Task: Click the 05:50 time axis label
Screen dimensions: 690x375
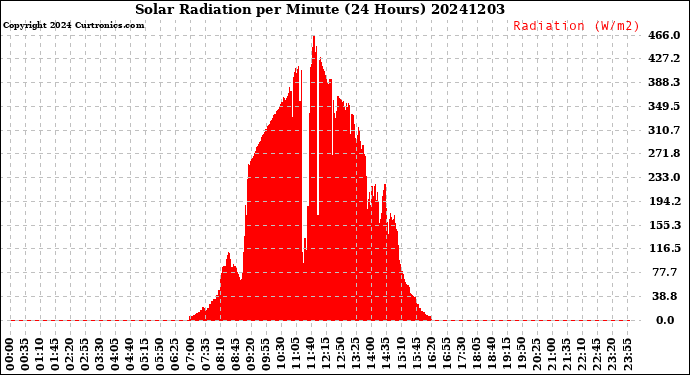Action: [x=161, y=354]
